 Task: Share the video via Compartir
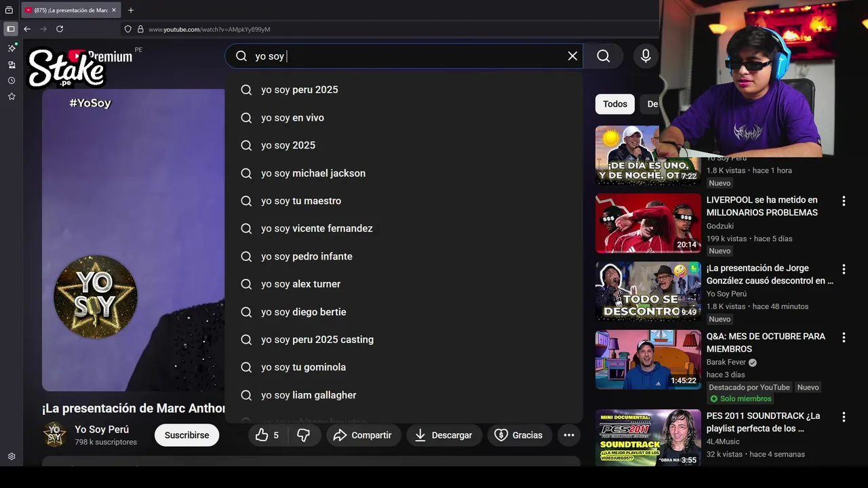pos(363,435)
